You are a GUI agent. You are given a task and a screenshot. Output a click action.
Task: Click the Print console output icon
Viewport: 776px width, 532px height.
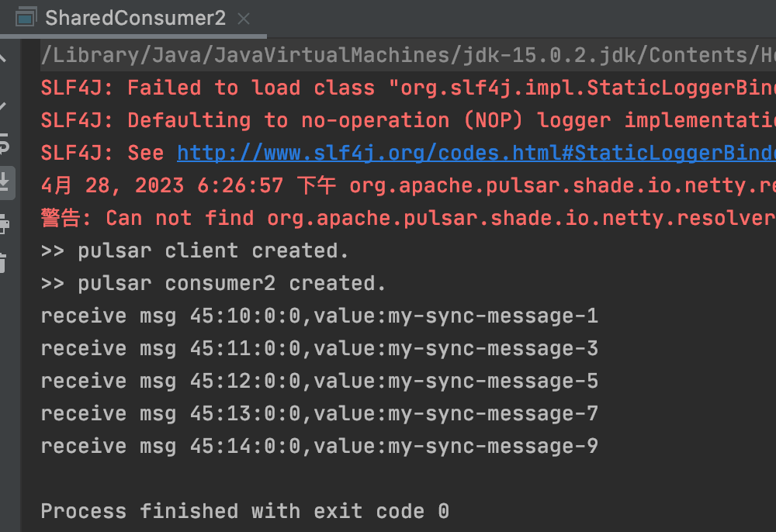4,224
